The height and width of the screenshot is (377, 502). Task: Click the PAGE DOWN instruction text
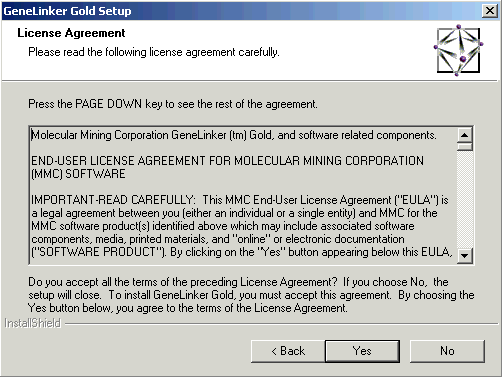pyautogui.click(x=173, y=104)
